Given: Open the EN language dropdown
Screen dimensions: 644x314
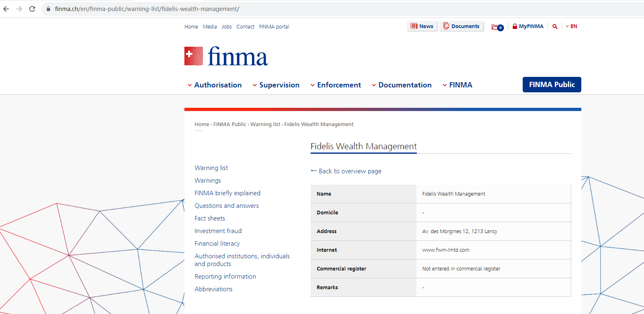Looking at the screenshot, I should click(x=572, y=26).
